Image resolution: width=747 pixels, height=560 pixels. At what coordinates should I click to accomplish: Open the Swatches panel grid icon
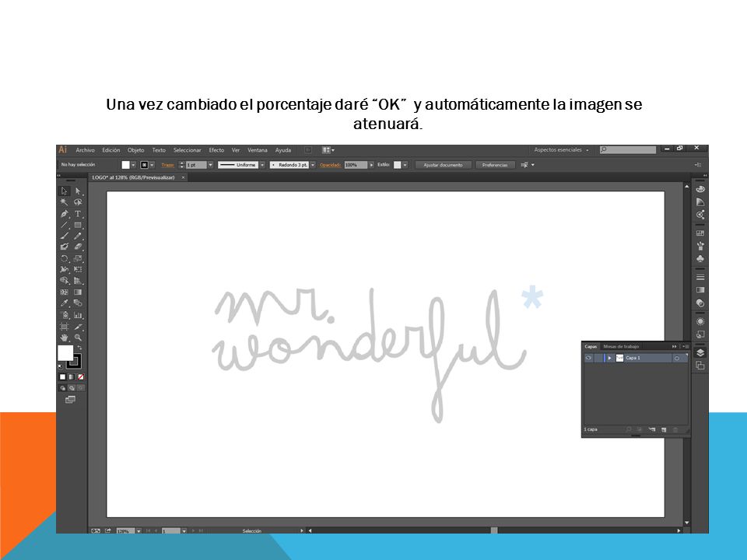click(x=700, y=233)
